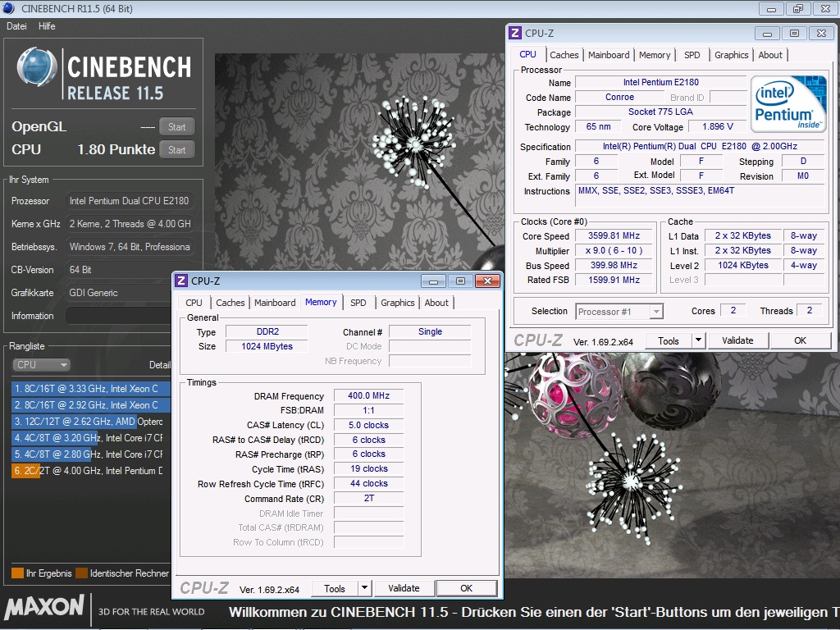
Task: Click the Command Rate value 2T
Action: point(368,498)
